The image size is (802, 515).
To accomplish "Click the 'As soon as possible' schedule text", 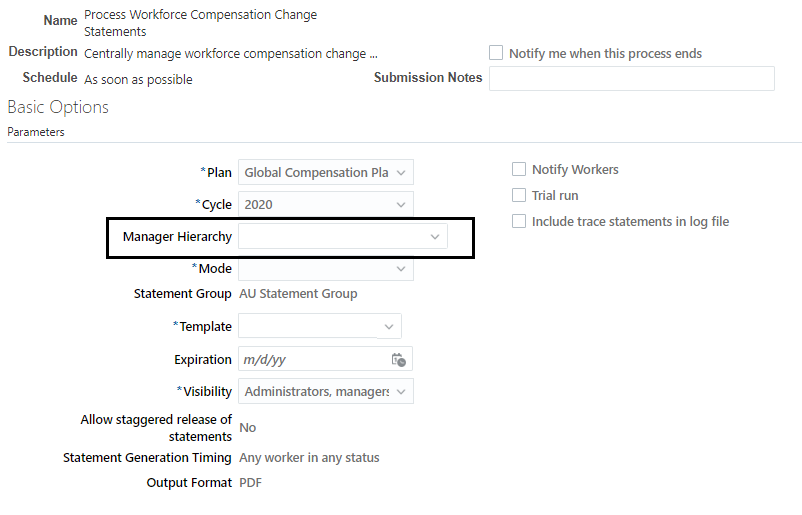I will point(138,79).
